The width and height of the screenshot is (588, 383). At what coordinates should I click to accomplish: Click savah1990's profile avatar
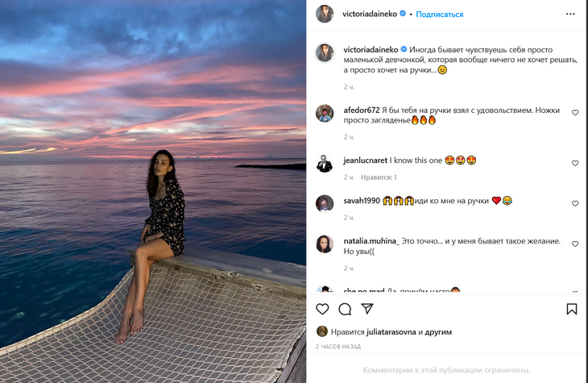(x=325, y=203)
